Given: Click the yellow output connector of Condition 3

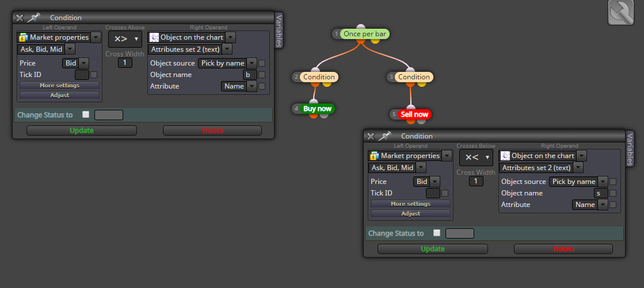Looking at the screenshot, I should (421, 83).
